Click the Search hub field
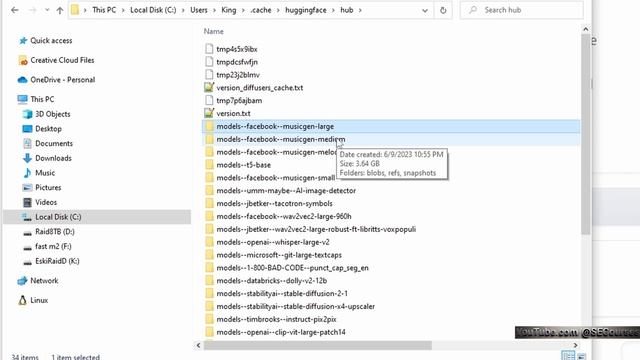The height and width of the screenshot is (360, 640). [522, 10]
